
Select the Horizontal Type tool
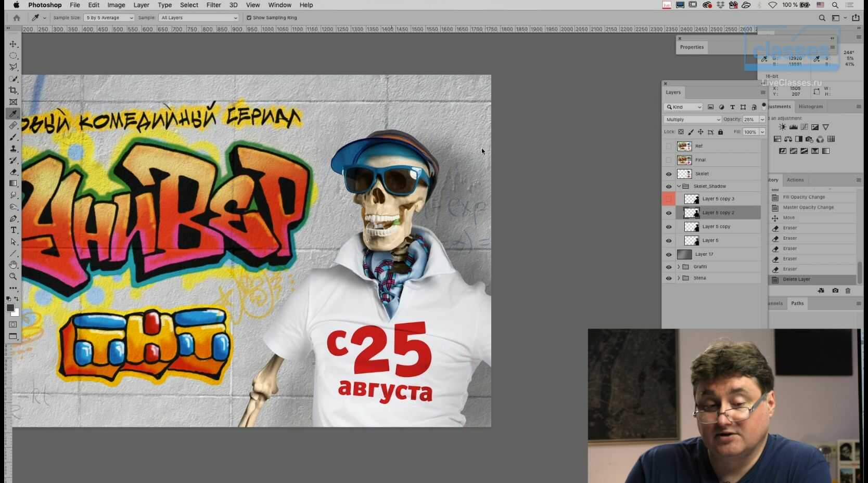[14, 230]
